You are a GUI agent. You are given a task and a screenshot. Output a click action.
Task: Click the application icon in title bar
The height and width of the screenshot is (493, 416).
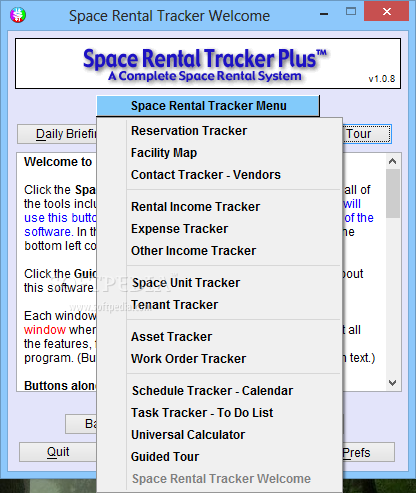pyautogui.click(x=18, y=15)
